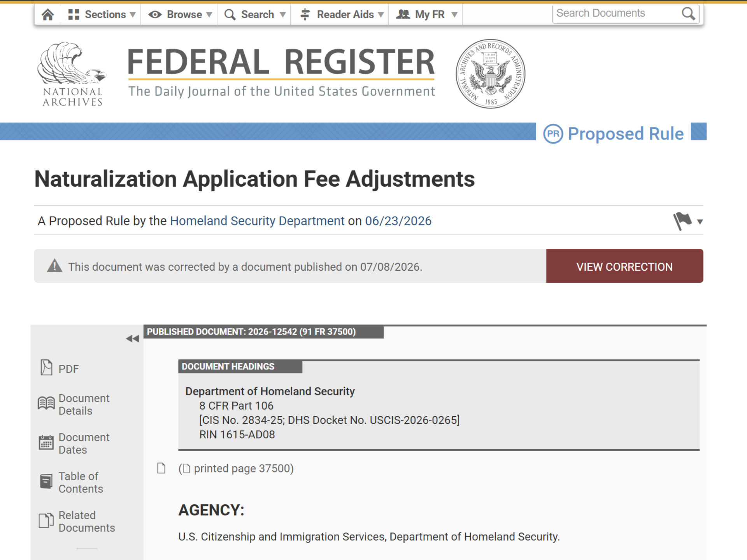Click the page icon left of printed page
747x560 pixels.
click(161, 468)
